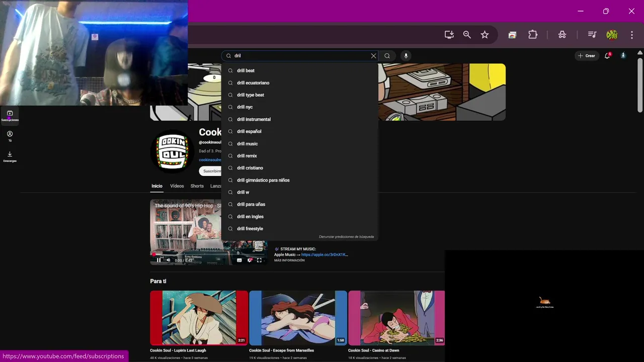Choose the 'drill instrumental' suggestion
The height and width of the screenshot is (362, 644).
pos(299,119)
